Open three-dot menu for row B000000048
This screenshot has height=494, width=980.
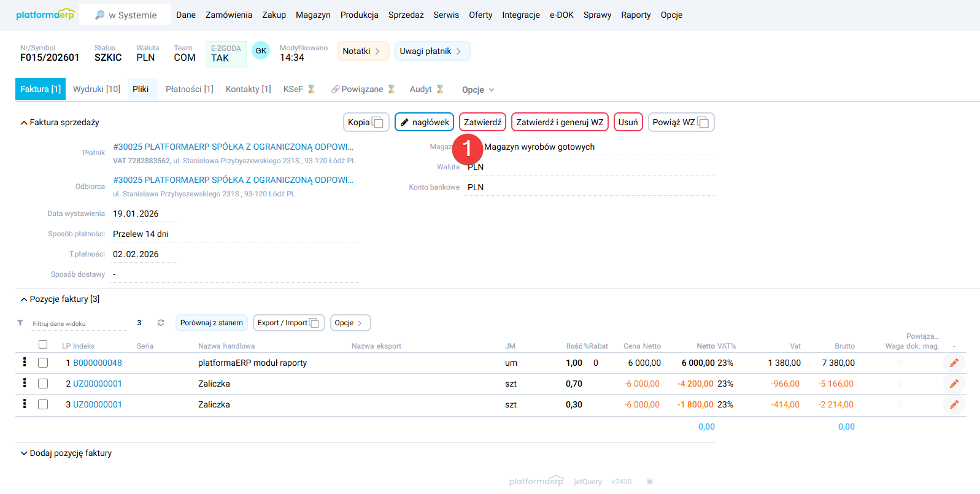25,362
